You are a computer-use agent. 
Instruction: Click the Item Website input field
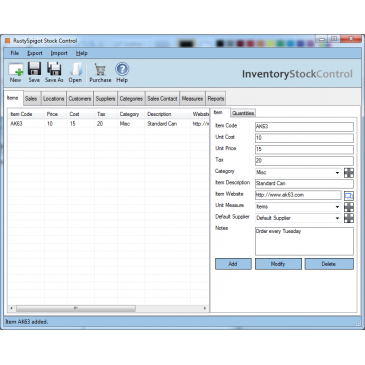pyautogui.click(x=298, y=195)
